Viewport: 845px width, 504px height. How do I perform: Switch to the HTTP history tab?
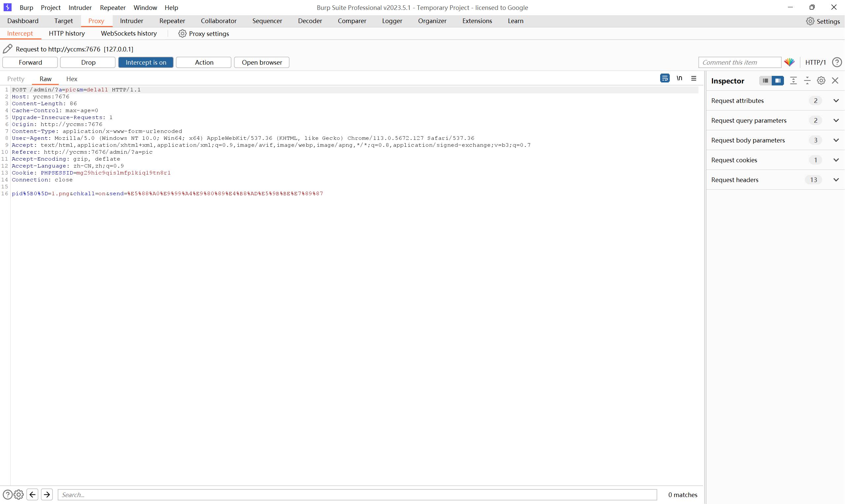click(67, 33)
